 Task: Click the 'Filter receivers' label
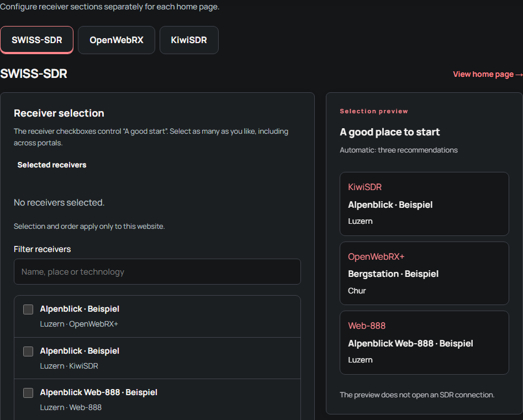43,249
